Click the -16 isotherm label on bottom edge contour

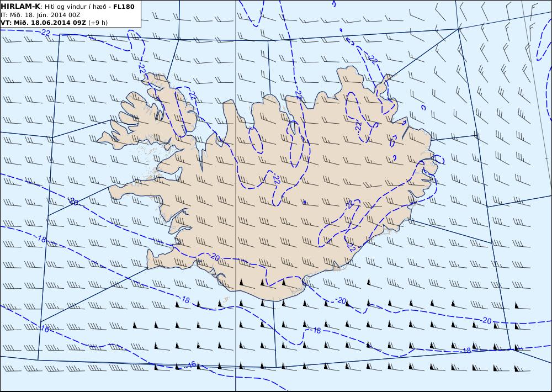[x=191, y=364]
